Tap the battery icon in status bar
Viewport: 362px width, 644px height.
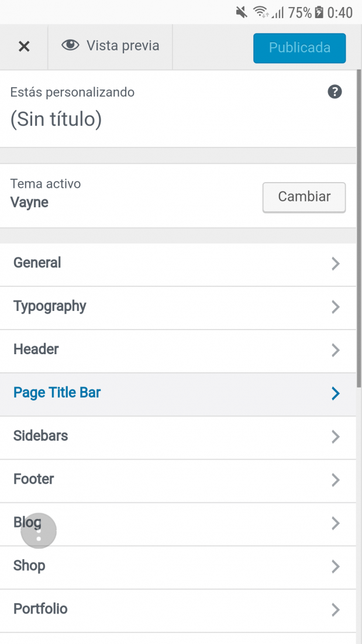click(319, 13)
